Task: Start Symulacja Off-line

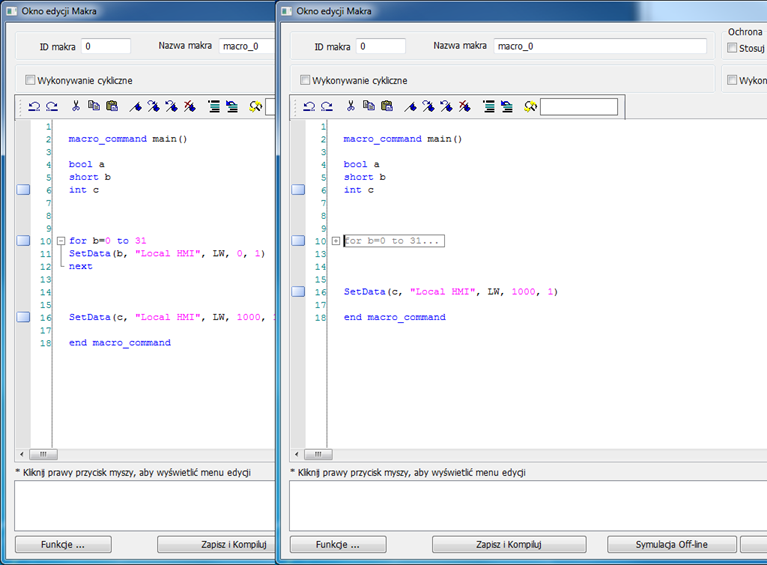Action: click(x=672, y=544)
